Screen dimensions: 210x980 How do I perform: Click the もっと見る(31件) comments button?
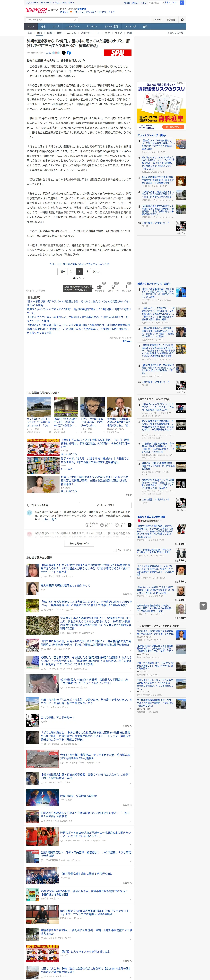coord(79,544)
